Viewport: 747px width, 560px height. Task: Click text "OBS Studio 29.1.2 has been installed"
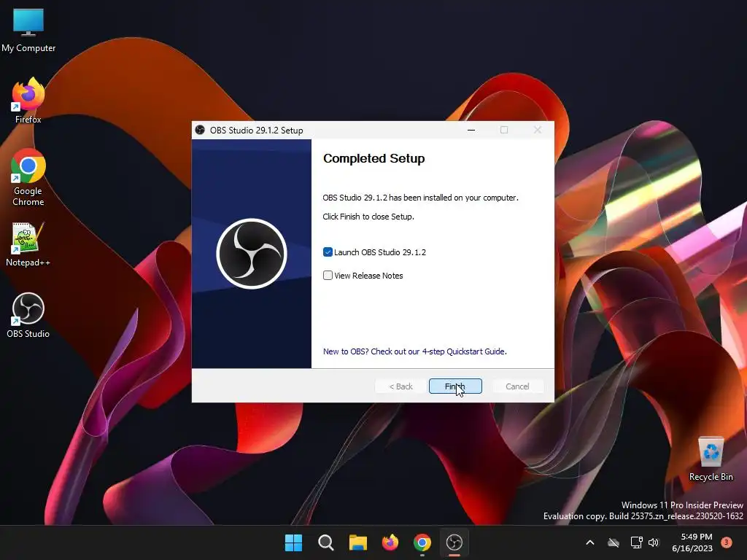point(421,198)
